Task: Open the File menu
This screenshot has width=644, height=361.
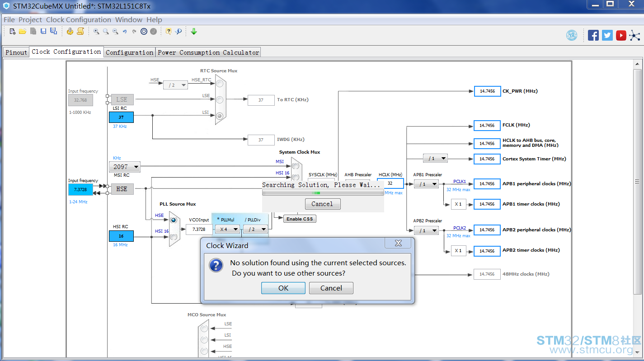Action: [x=9, y=20]
